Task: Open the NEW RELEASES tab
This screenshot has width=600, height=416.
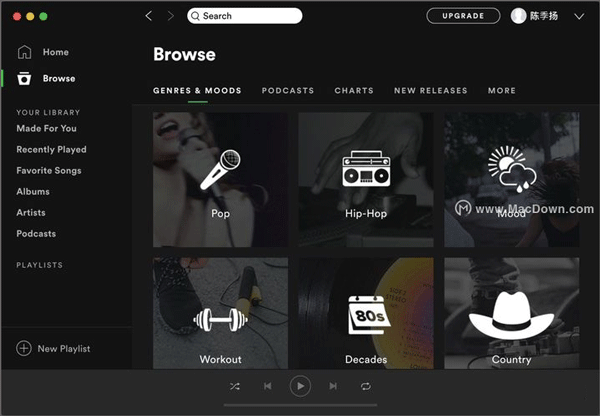Action: [x=430, y=91]
